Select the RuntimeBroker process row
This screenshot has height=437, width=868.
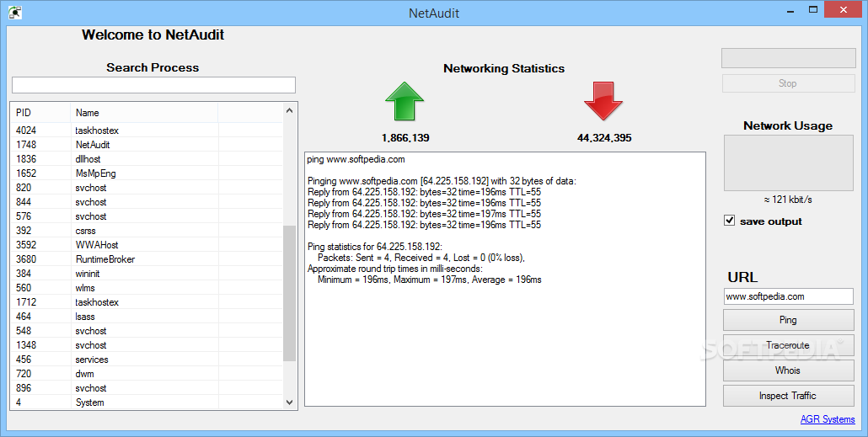[147, 259]
